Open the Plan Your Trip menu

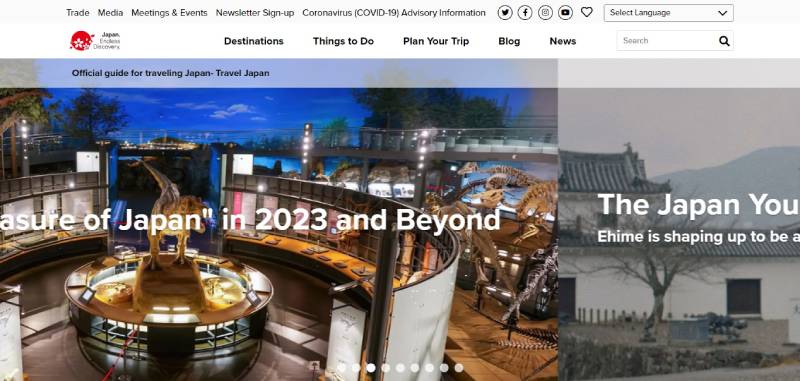coord(436,41)
